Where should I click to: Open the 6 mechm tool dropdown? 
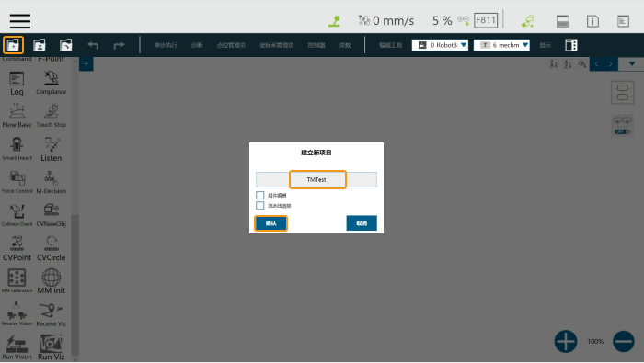(501, 45)
